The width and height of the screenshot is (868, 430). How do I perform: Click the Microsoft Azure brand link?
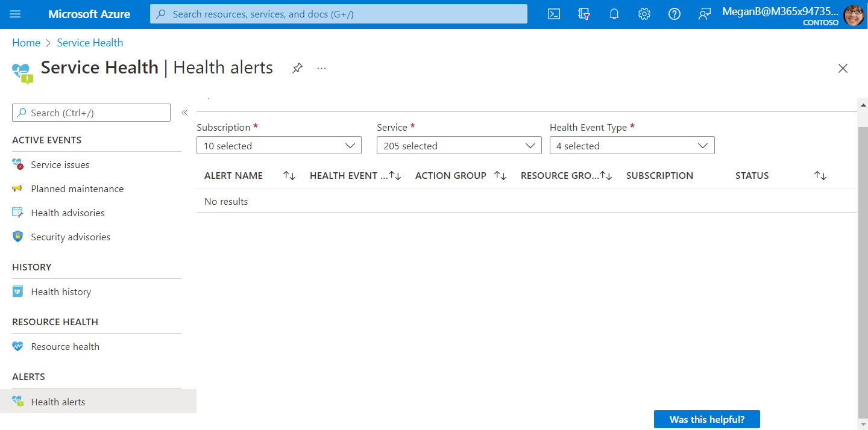89,14
